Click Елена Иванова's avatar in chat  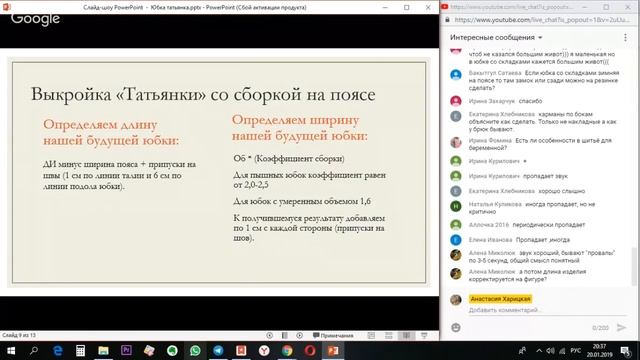point(456,240)
